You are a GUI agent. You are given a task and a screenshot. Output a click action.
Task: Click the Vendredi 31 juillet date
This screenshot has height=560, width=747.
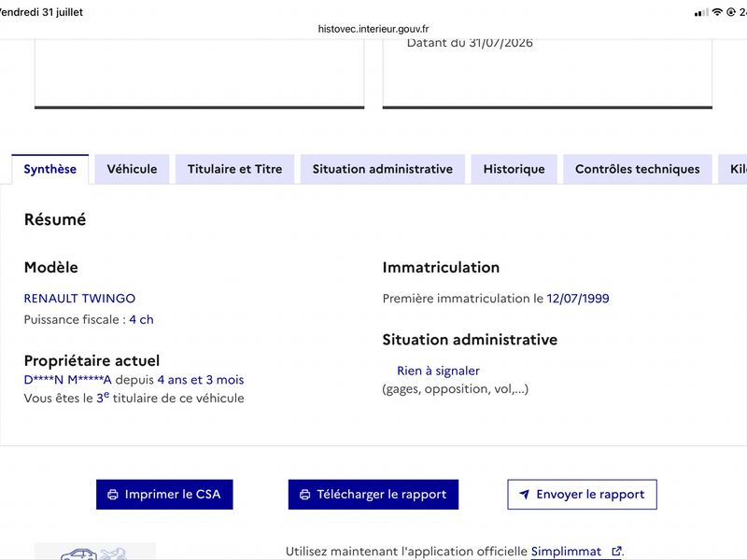[x=41, y=12]
